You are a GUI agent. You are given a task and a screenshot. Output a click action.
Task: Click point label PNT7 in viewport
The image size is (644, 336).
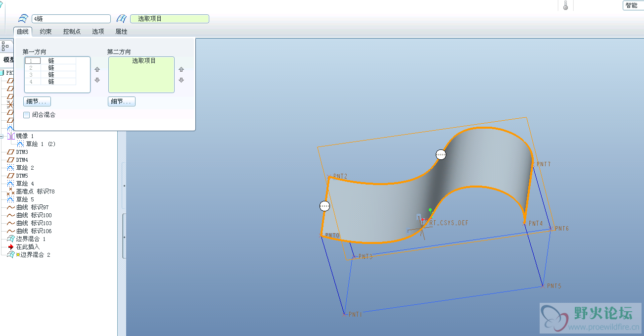(x=544, y=164)
